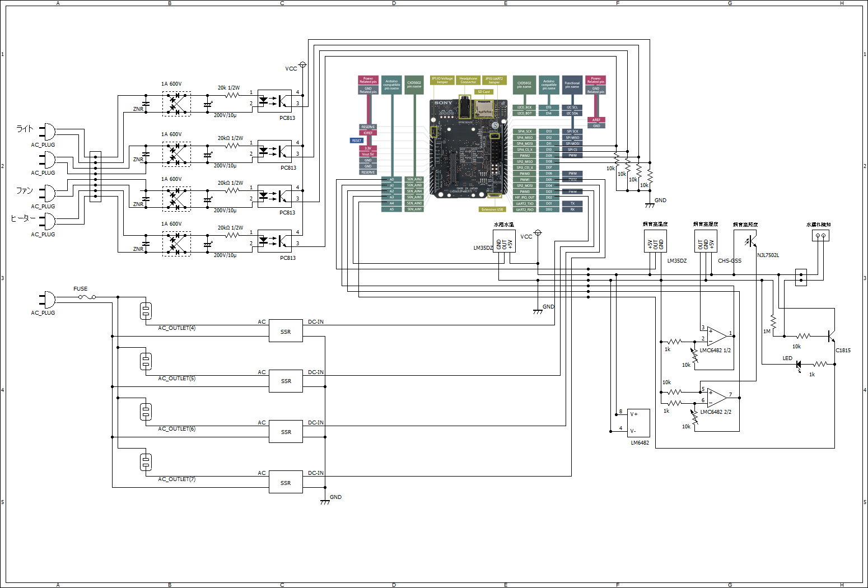
Task: Click the 水槽水温 LM35DZ sensor block
Action: [504, 241]
